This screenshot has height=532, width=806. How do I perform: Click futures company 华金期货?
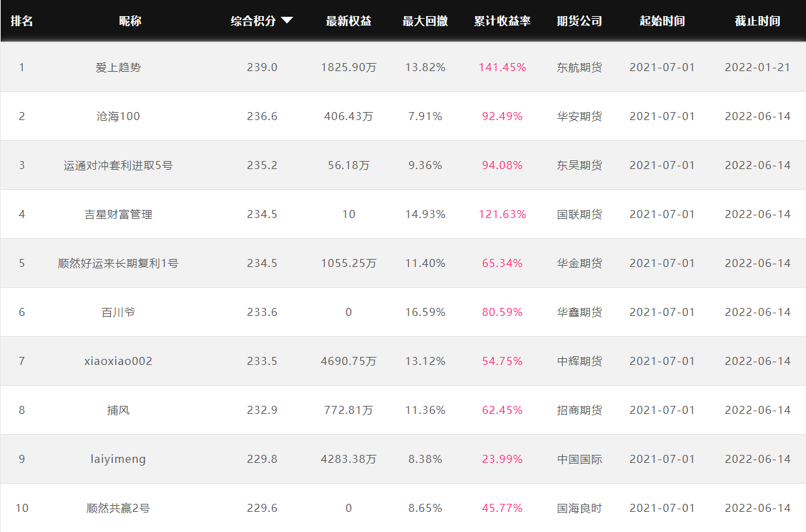580,263
